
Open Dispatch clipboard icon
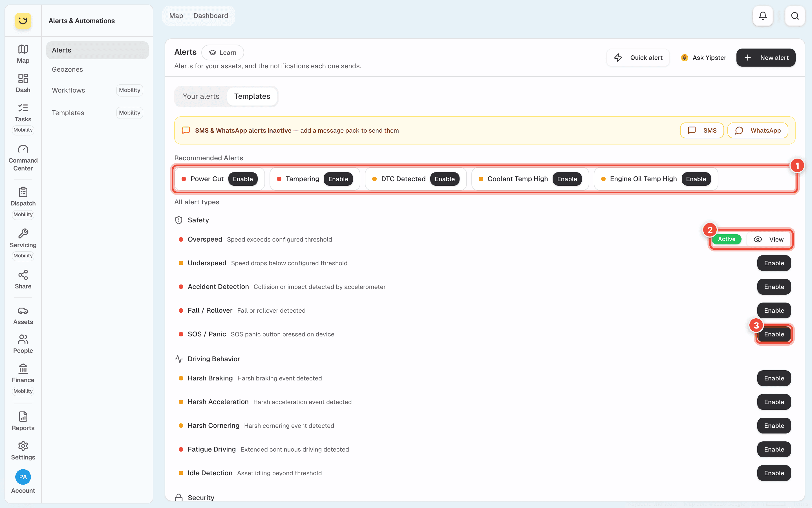click(23, 196)
